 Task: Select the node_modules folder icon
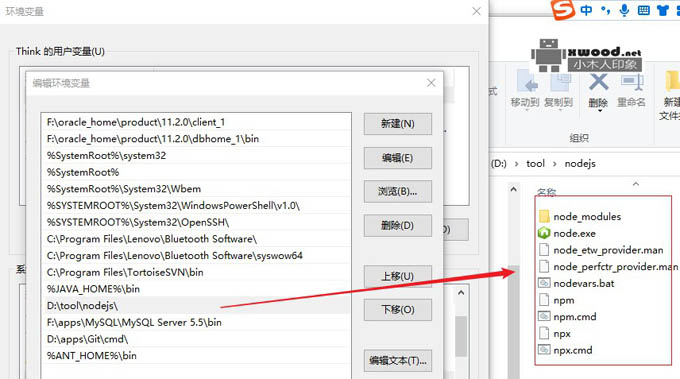click(x=544, y=216)
